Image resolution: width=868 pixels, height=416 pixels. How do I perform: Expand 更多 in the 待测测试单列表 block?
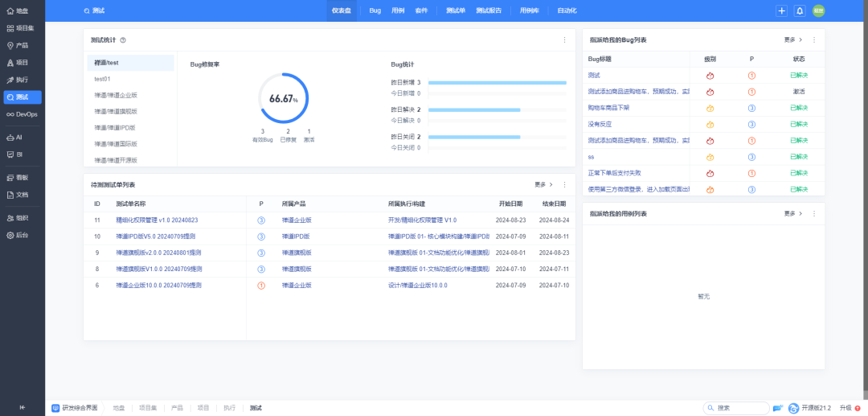[x=543, y=184]
